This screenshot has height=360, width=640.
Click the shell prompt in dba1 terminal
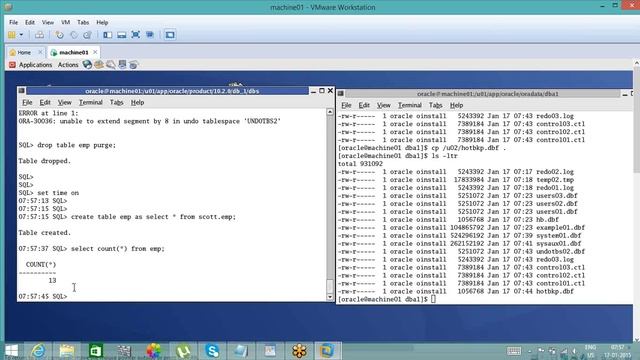coord(382,299)
